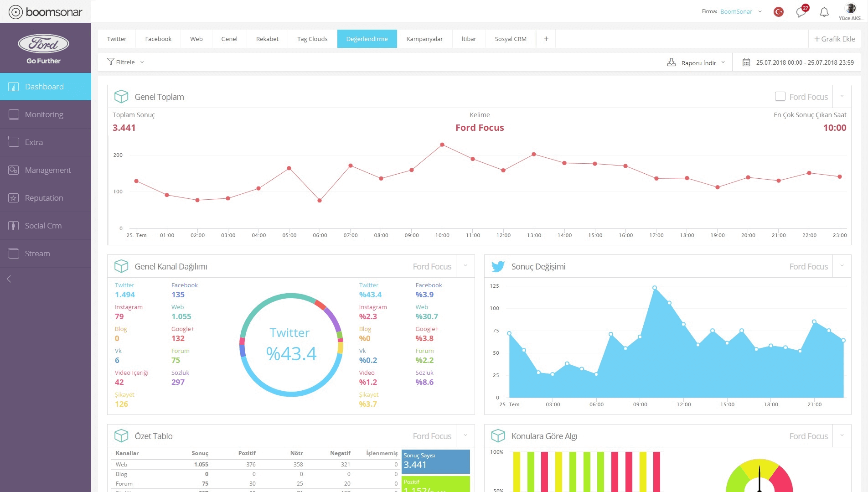Select the Genel tab

pos(229,39)
